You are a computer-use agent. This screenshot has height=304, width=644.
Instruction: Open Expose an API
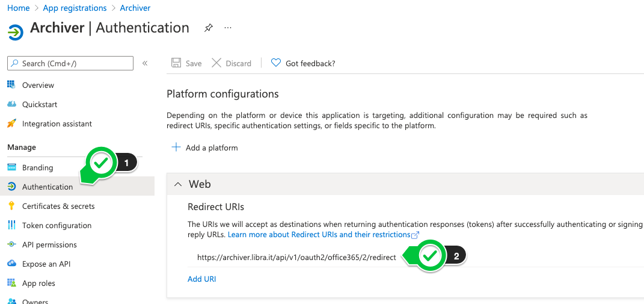click(46, 264)
